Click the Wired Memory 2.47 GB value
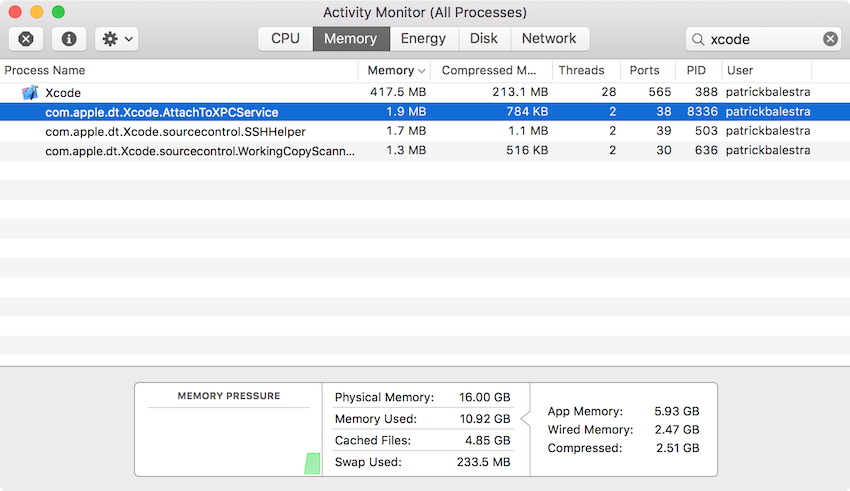The width and height of the screenshot is (850, 491). 677,430
